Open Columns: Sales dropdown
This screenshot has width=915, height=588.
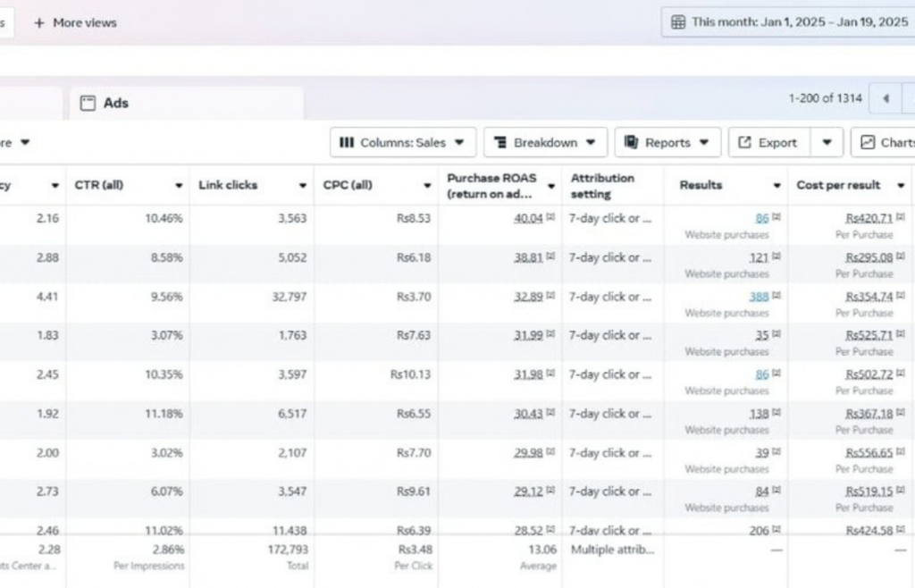pos(403,142)
